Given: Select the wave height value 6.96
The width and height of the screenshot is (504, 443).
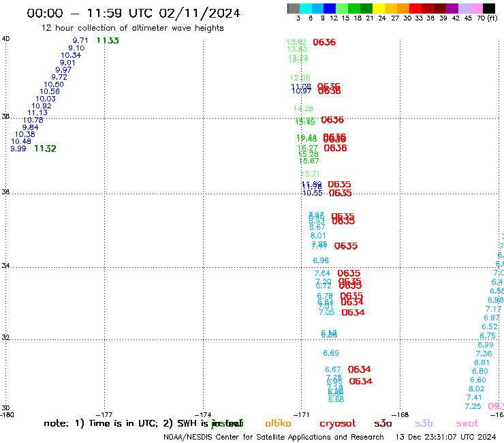Looking at the screenshot, I should (321, 260).
